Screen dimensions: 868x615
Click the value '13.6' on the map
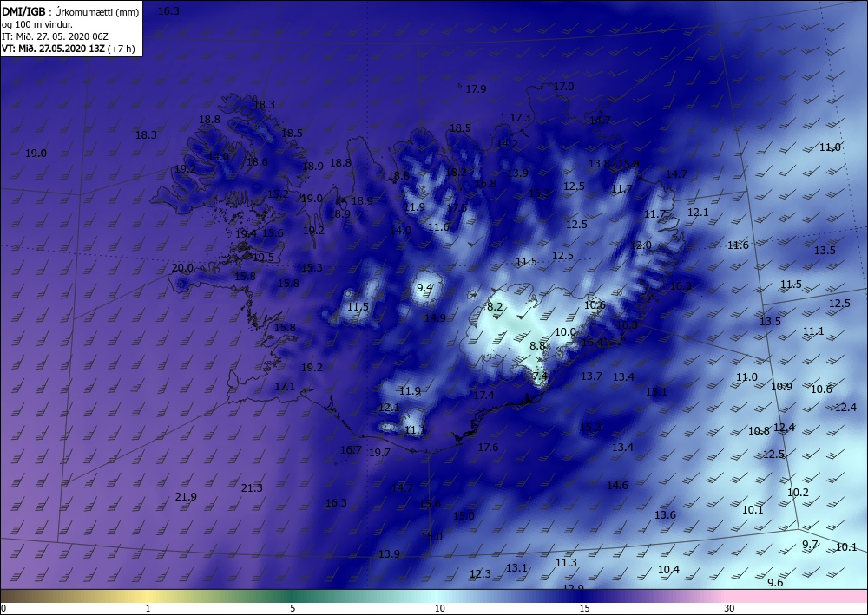[666, 514]
